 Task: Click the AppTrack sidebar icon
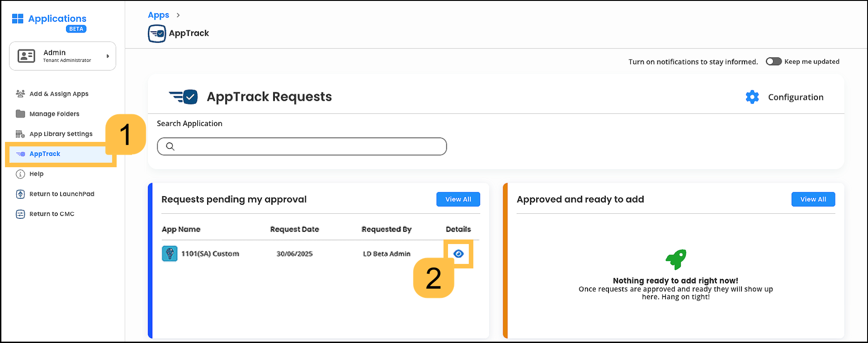(21, 154)
